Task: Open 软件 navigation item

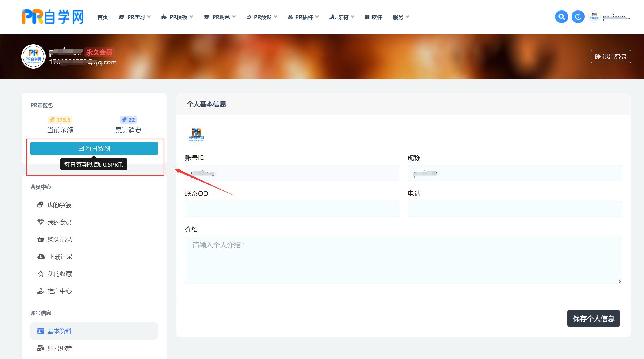Action: tap(373, 17)
